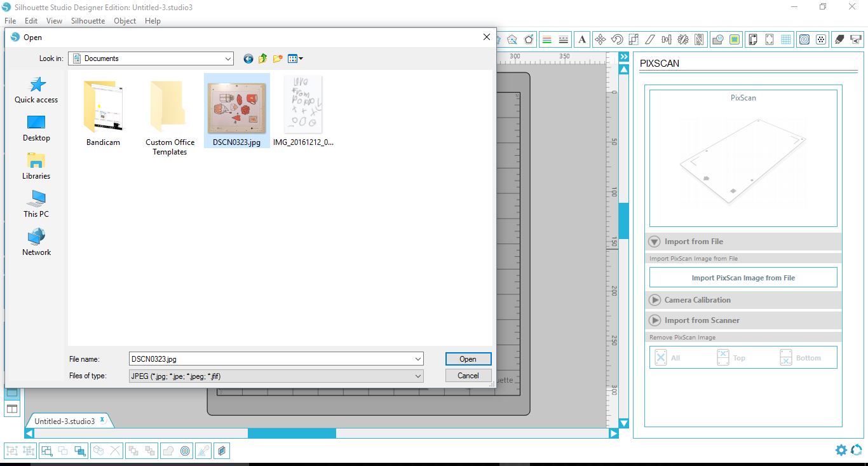Open the preferences gear at bottom right
The image size is (868, 466).
[841, 450]
